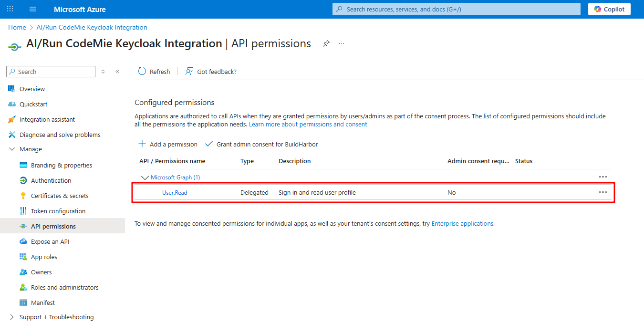Refresh the configured permissions list
The height and width of the screenshot is (334, 644).
click(x=154, y=71)
